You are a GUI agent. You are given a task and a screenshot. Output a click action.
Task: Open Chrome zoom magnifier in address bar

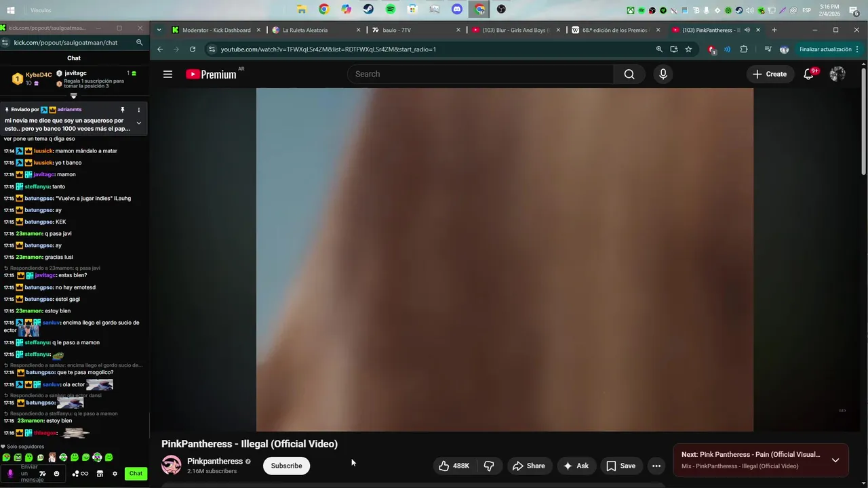pos(659,49)
